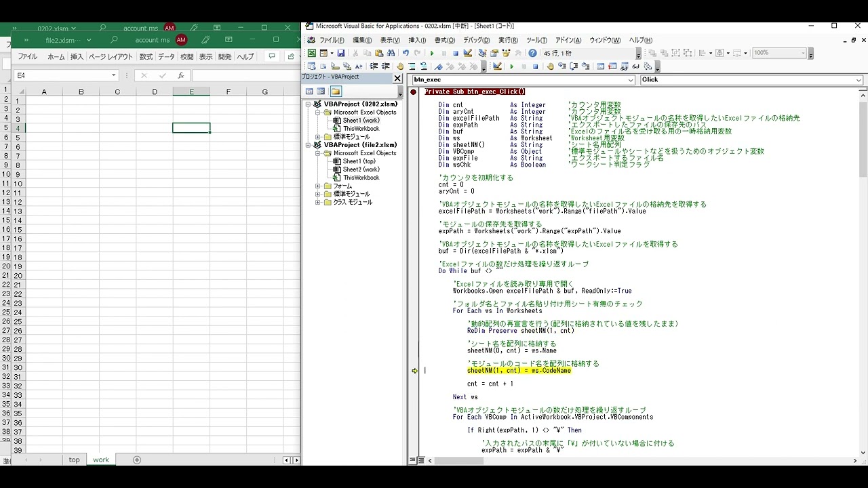The width and height of the screenshot is (868, 488).
Task: Click the View Microsoft Excel icon in VBA toolbar
Action: click(312, 53)
